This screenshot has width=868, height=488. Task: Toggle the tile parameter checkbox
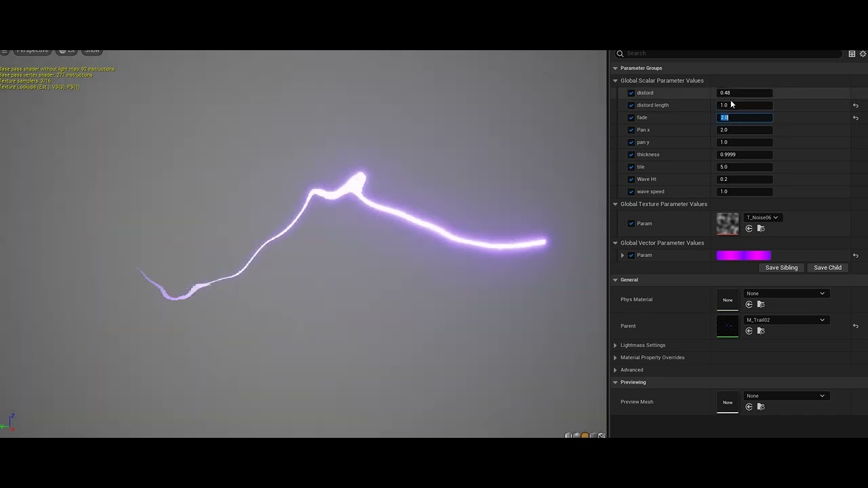pyautogui.click(x=631, y=167)
